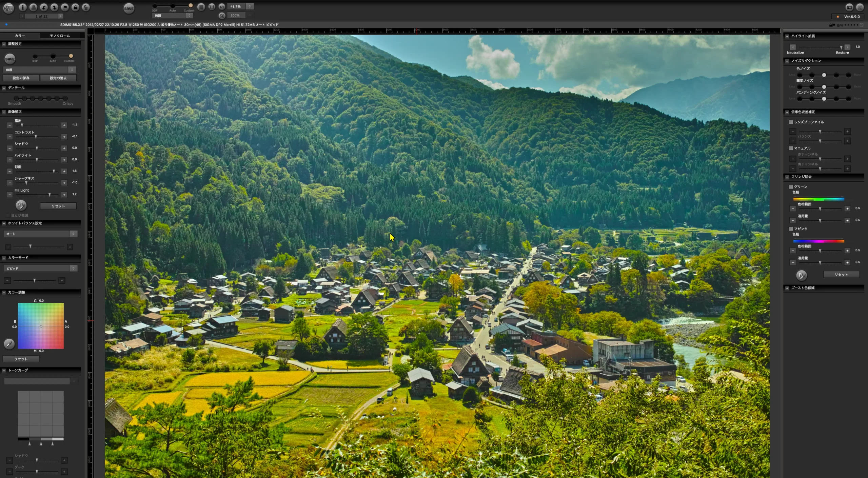Select the Custom adjustment mode radio button
This screenshot has height=478, width=868.
[x=71, y=56]
